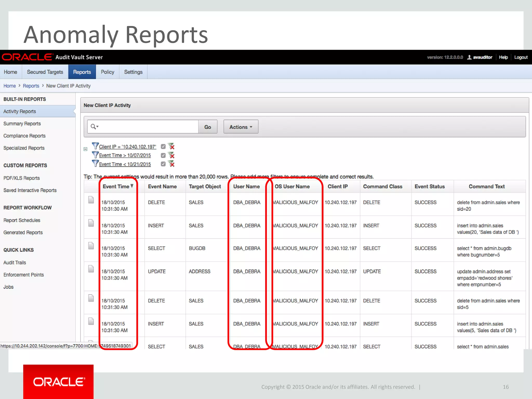The height and width of the screenshot is (399, 532).
Task: Click the Oracle logo in header
Action: point(27,57)
